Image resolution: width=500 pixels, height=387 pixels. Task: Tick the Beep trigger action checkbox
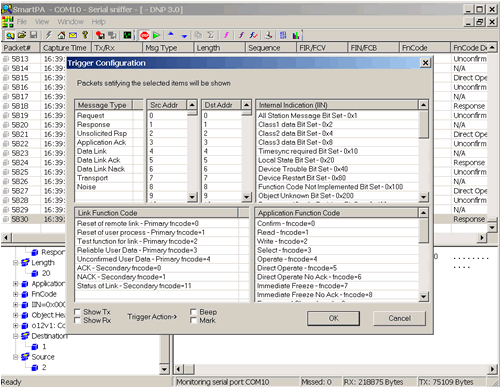pyautogui.click(x=193, y=312)
